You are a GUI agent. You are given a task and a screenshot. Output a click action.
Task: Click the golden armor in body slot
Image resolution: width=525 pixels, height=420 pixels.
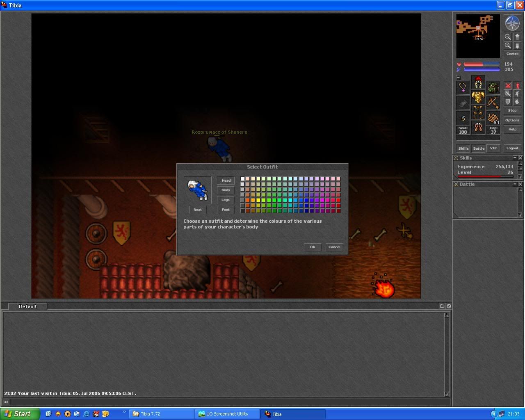coord(478,97)
